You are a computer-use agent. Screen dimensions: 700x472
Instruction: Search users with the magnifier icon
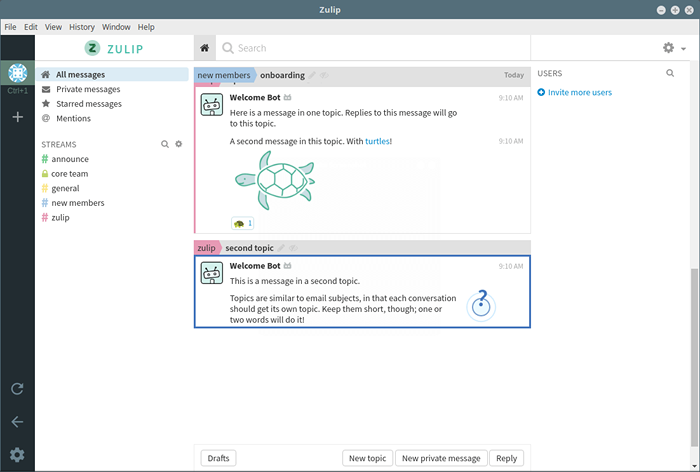pos(670,73)
